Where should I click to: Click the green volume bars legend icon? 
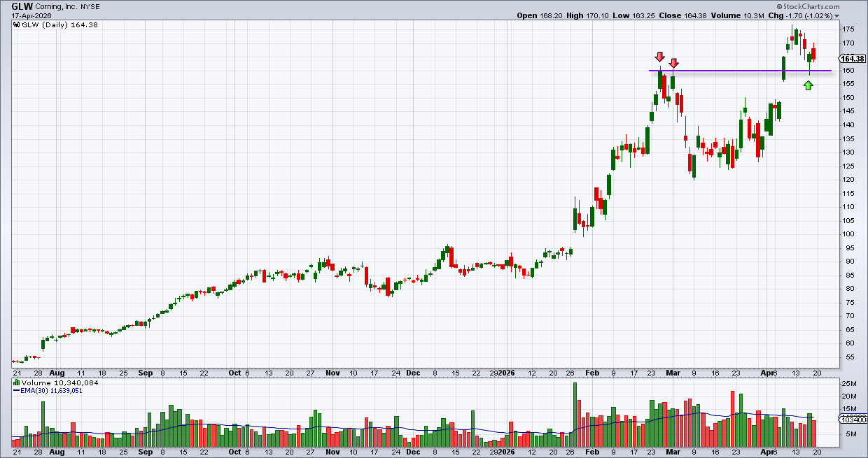tap(17, 383)
